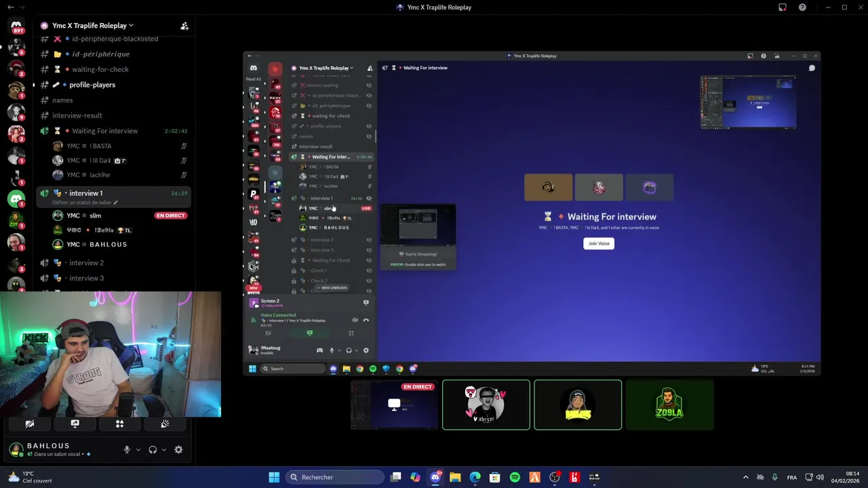
Task: Open the green Discord-logo server icon in server list
Action: (x=16, y=199)
